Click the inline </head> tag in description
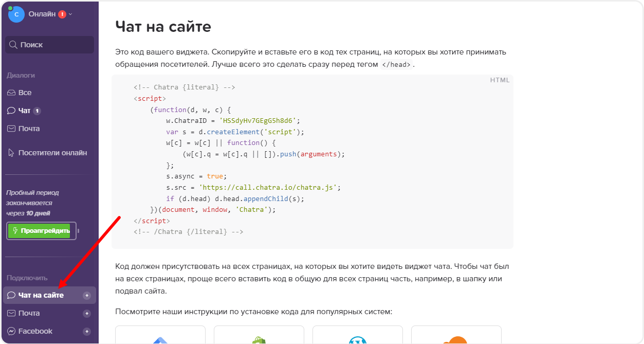 (396, 65)
